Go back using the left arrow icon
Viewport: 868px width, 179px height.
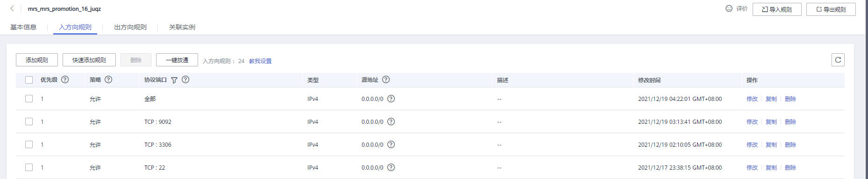pyautogui.click(x=12, y=8)
